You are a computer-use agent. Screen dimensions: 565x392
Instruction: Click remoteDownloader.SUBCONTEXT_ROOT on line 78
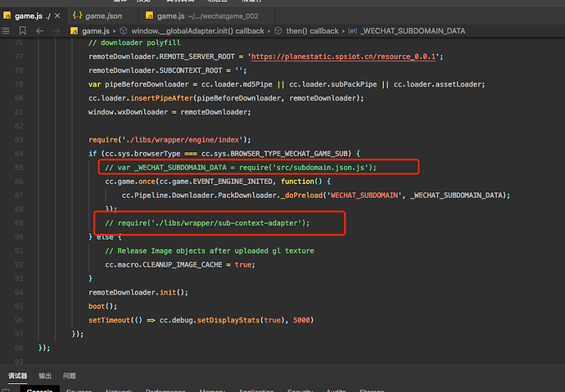click(156, 70)
